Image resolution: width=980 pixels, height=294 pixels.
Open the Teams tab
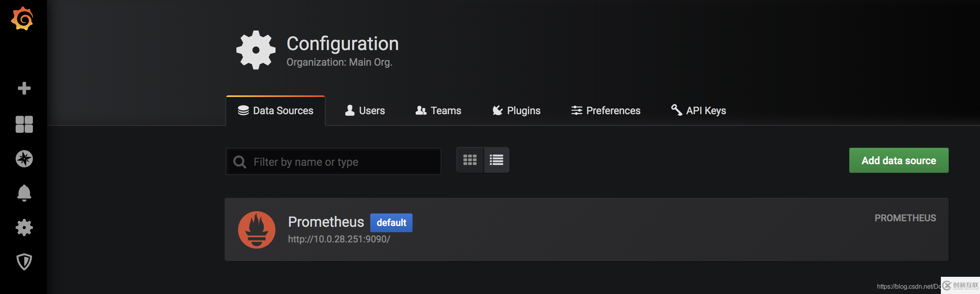tap(438, 111)
